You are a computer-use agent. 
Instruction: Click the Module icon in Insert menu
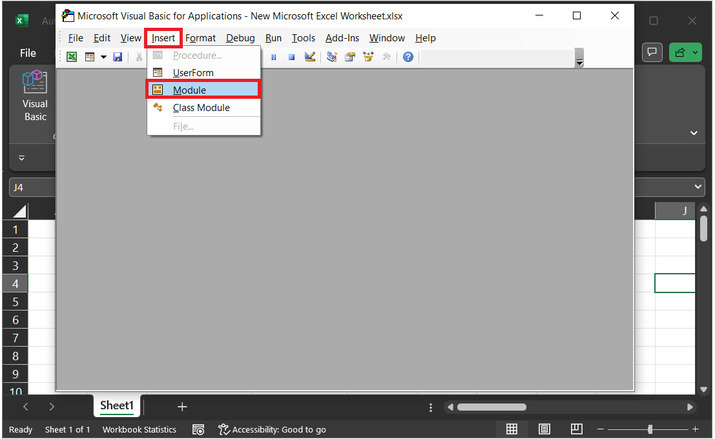(157, 89)
